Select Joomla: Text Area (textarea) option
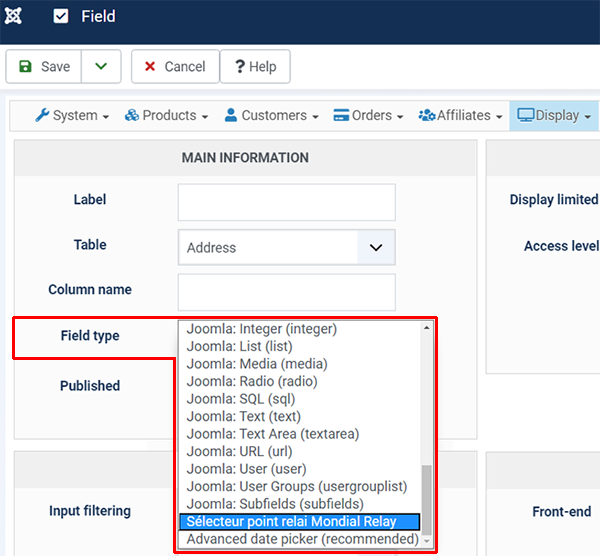Image resolution: width=600 pixels, height=556 pixels. coord(300,434)
